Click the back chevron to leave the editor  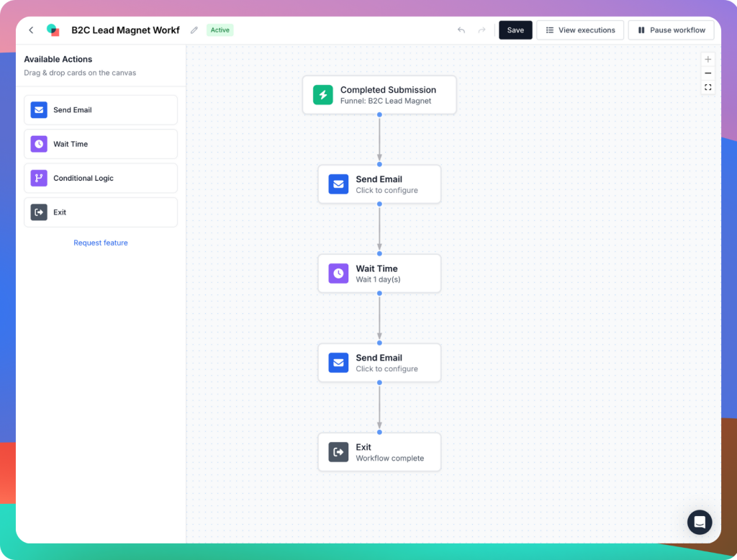tap(31, 30)
